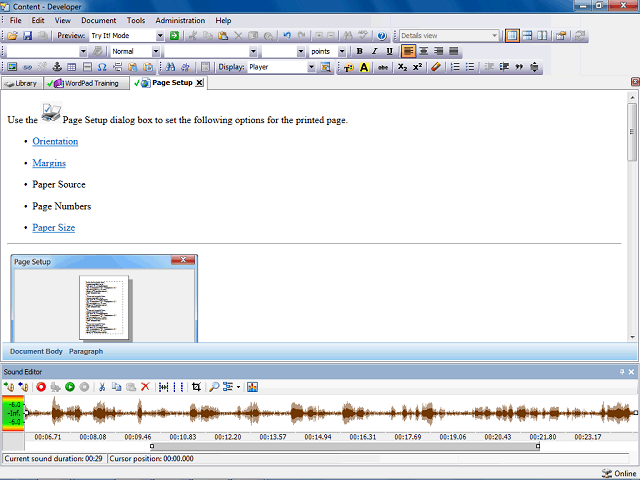Open the Administration menu
The image size is (640, 480).
[180, 20]
